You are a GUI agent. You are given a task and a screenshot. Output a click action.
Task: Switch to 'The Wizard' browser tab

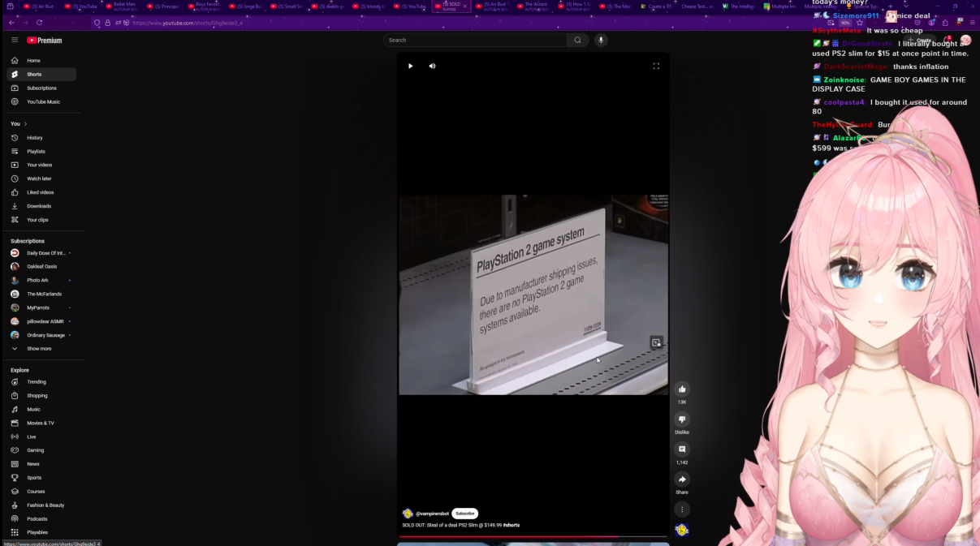(x=533, y=6)
